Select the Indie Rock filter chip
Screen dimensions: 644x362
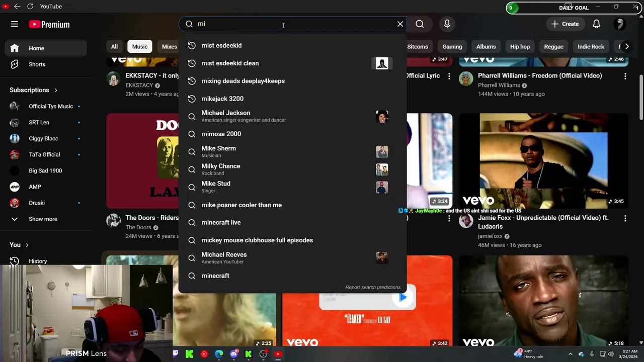591,47
